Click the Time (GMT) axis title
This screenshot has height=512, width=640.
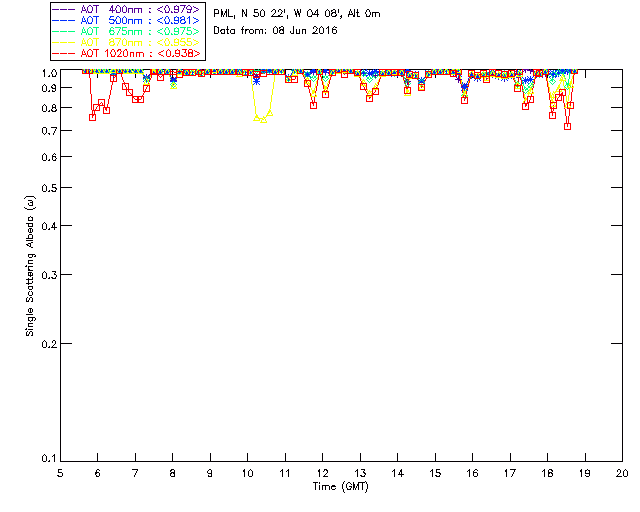[340, 486]
